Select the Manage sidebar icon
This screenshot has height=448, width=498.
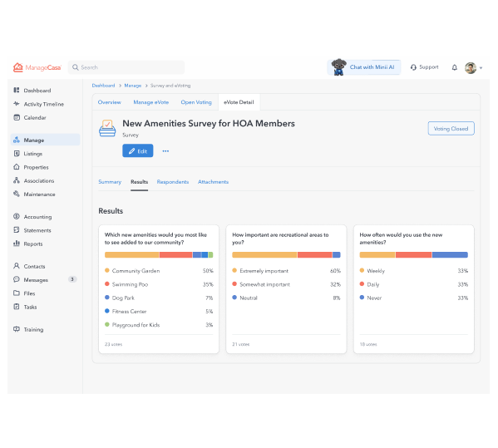pyautogui.click(x=17, y=140)
